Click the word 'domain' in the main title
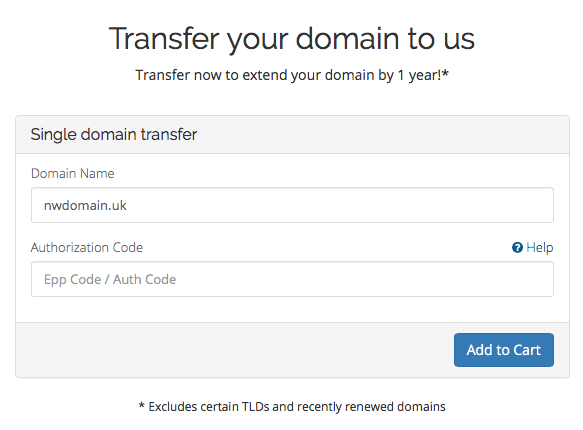The width and height of the screenshot is (583, 430). [x=347, y=39]
